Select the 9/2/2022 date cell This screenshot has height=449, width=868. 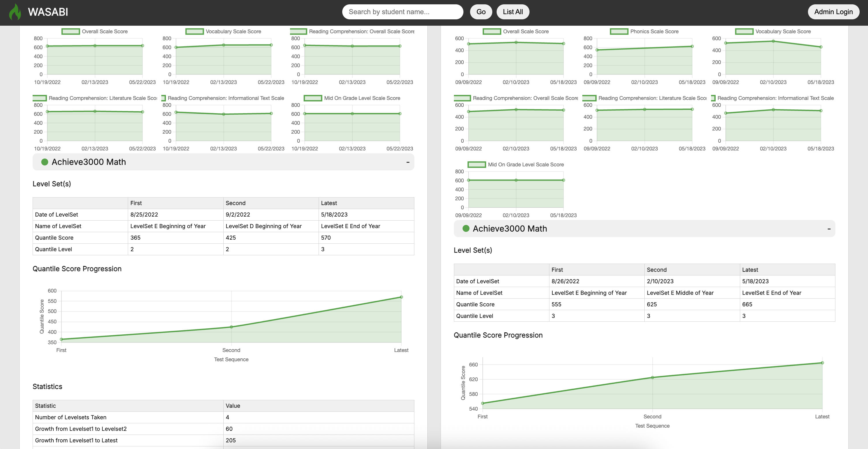[x=271, y=215]
